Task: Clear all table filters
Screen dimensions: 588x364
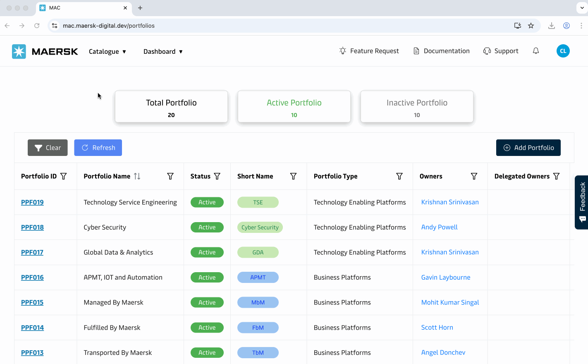Action: [48, 148]
